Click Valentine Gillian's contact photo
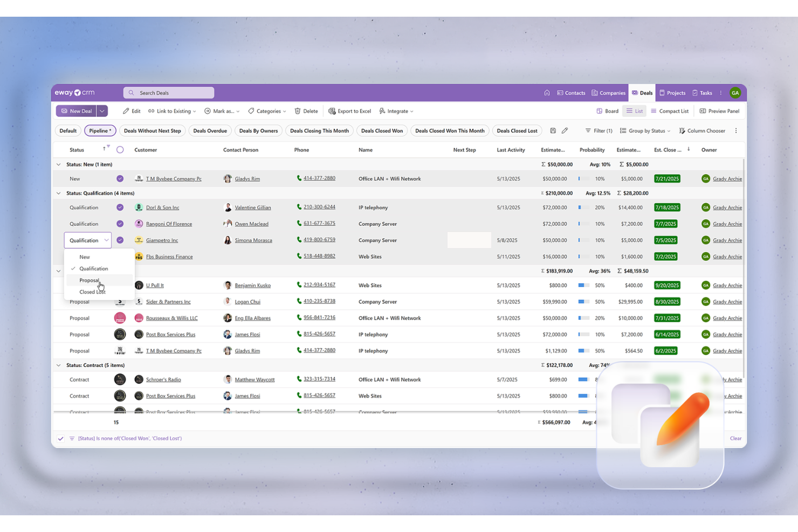 click(228, 207)
